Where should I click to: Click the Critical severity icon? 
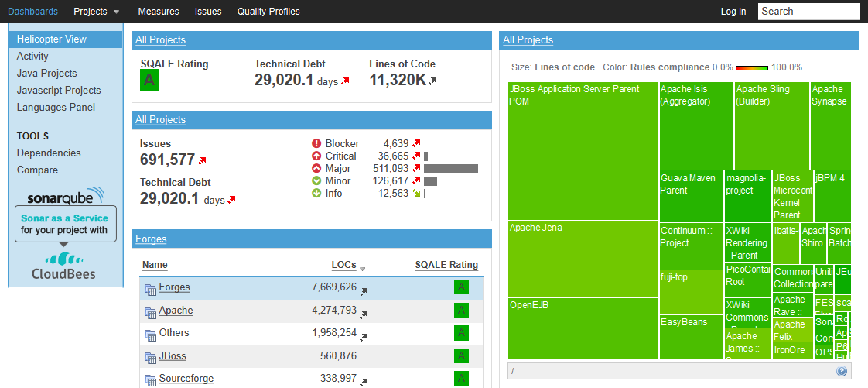pyautogui.click(x=316, y=156)
